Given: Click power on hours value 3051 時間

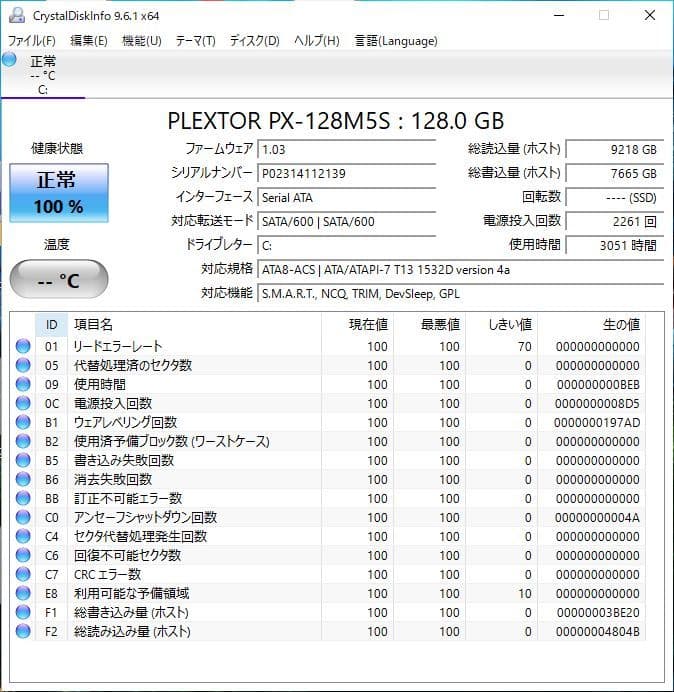Looking at the screenshot, I should [x=614, y=245].
